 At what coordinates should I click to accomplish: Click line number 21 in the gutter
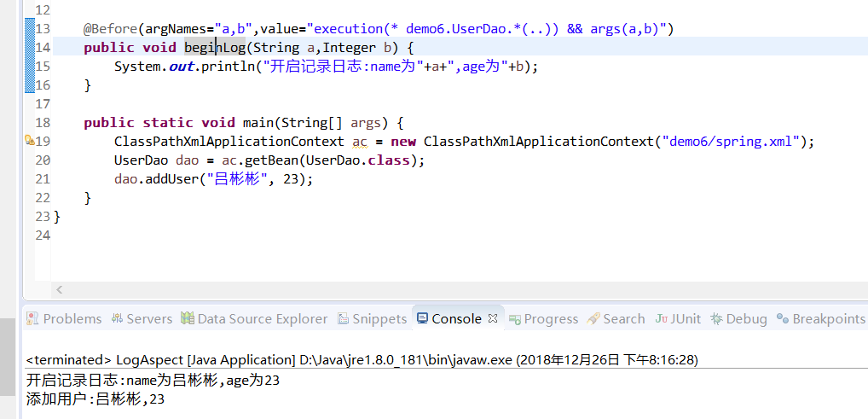[43, 179]
